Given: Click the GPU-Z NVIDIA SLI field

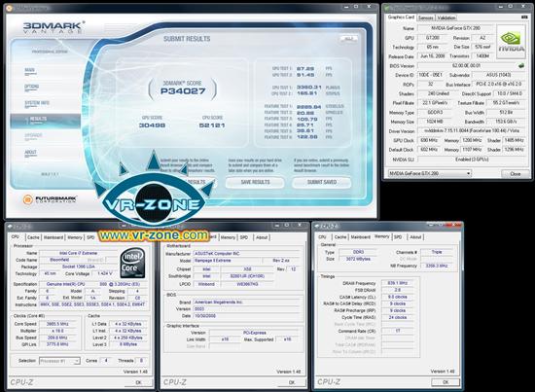Looking at the screenshot, I should pyautogui.click(x=472, y=160).
